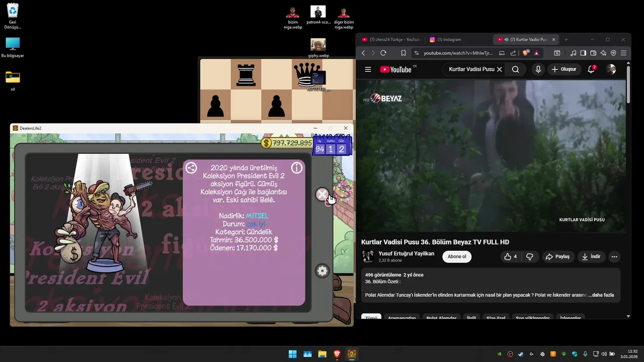Open Leo AI sparkle icon in toolbar

pyautogui.click(x=603, y=53)
